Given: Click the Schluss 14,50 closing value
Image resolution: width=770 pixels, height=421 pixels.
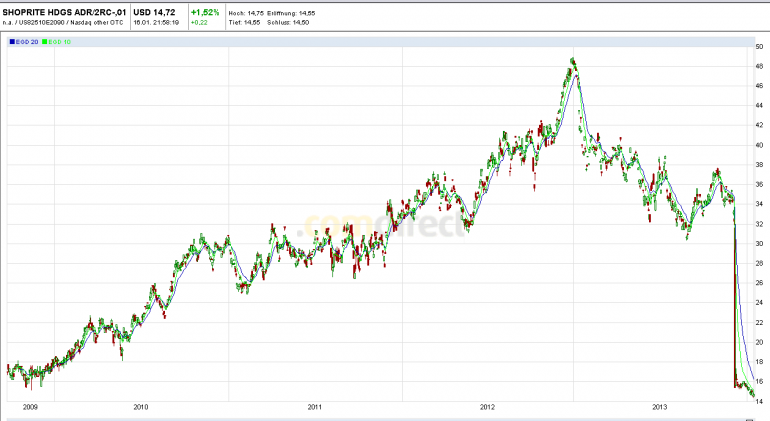Looking at the screenshot, I should (x=288, y=23).
